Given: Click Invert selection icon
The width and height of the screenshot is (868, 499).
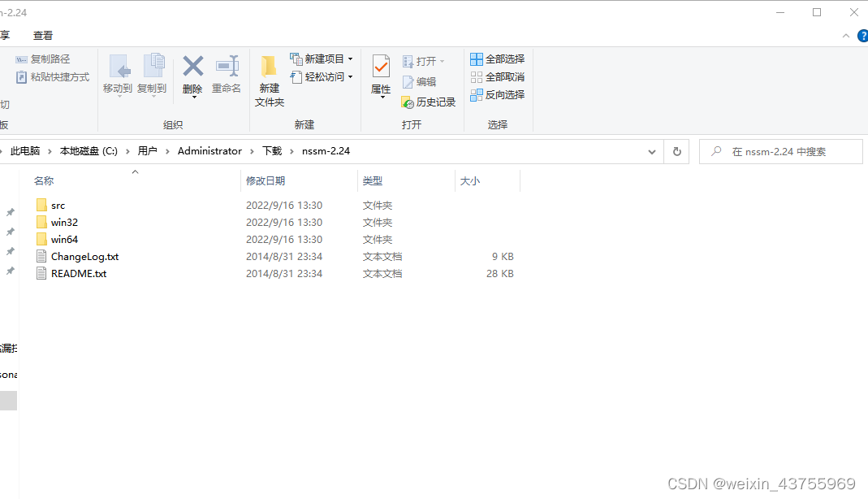Looking at the screenshot, I should [x=477, y=95].
